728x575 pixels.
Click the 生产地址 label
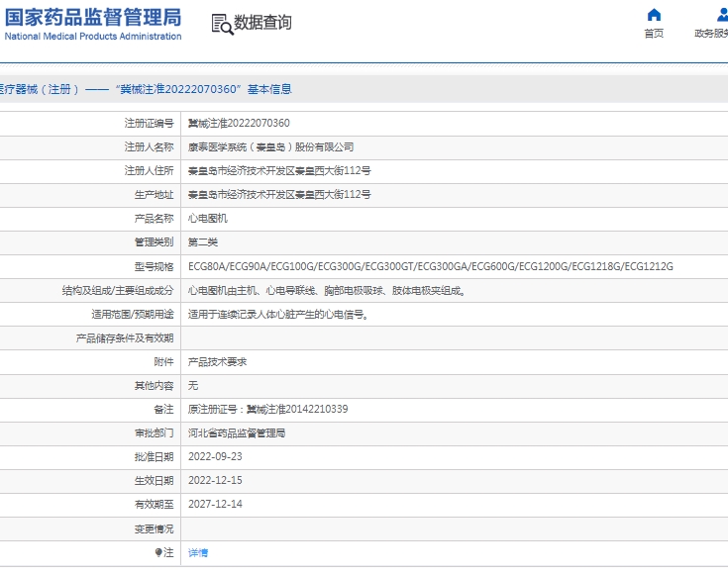154,195
